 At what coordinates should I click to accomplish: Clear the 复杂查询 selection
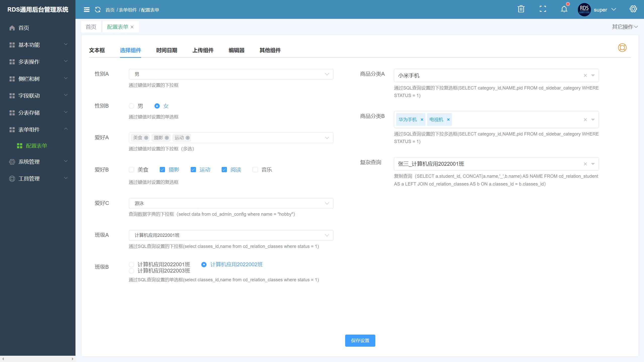point(585,164)
